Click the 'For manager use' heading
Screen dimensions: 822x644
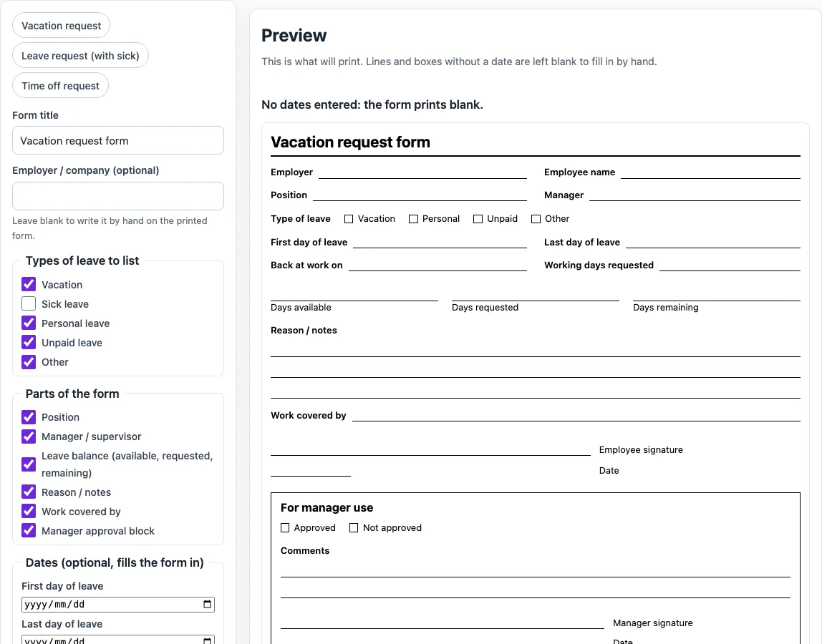[327, 508]
